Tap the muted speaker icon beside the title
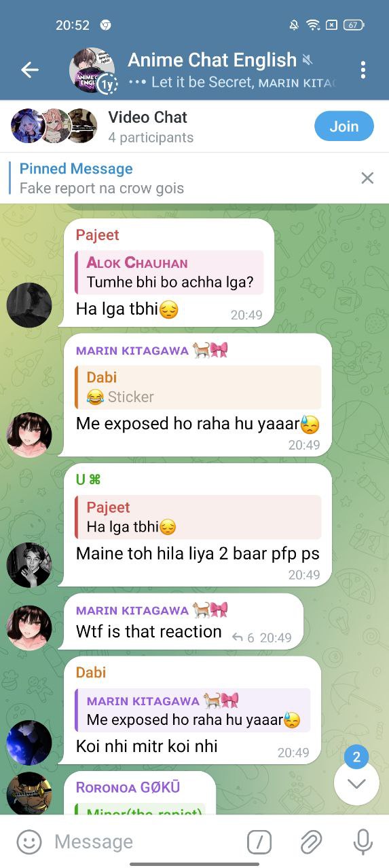This screenshot has height=868, width=389. pos(308,60)
